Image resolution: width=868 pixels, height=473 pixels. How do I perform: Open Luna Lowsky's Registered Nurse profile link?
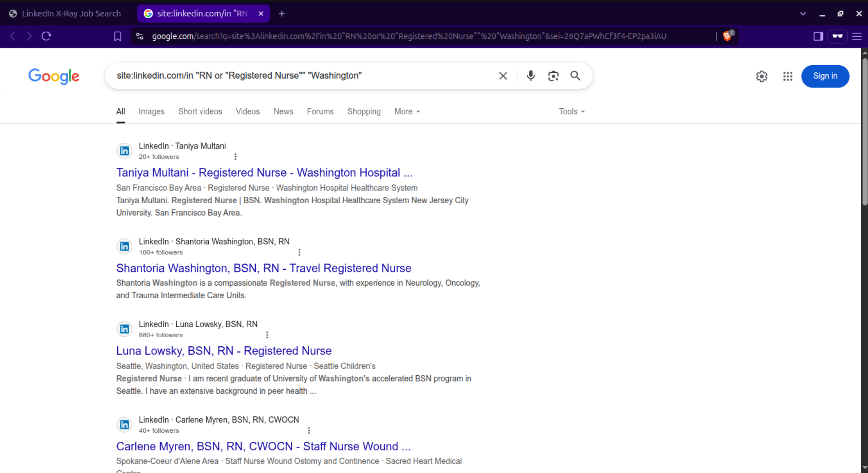coord(224,350)
